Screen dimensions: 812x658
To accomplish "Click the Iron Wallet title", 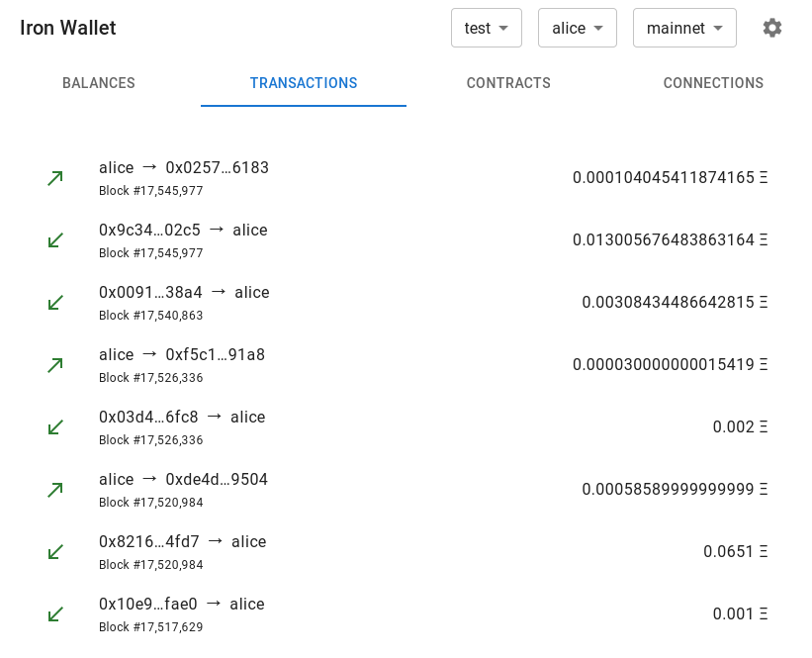I will pos(67,28).
